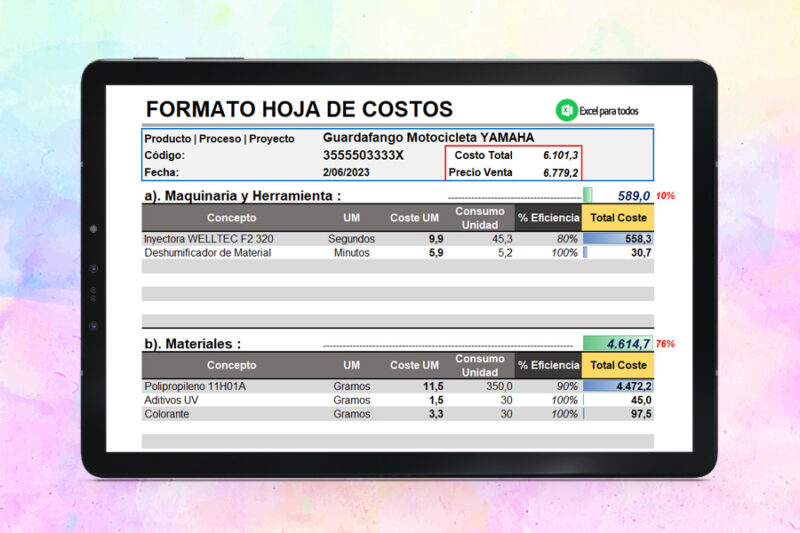Click the code value 3555503333X

point(363,155)
